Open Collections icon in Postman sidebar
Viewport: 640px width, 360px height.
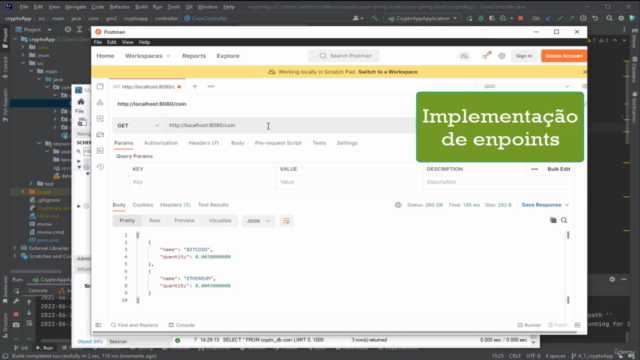[x=100, y=87]
